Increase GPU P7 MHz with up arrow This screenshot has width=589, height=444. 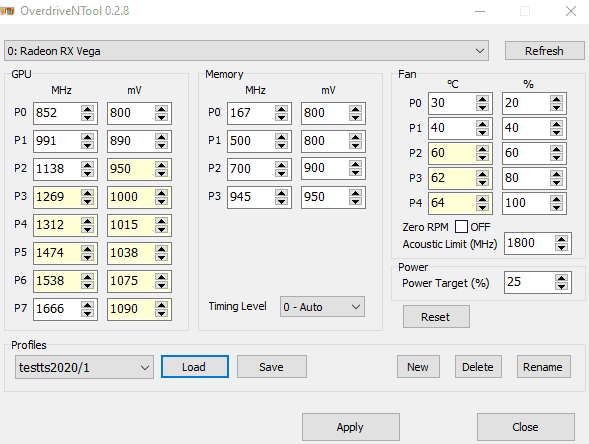click(87, 305)
